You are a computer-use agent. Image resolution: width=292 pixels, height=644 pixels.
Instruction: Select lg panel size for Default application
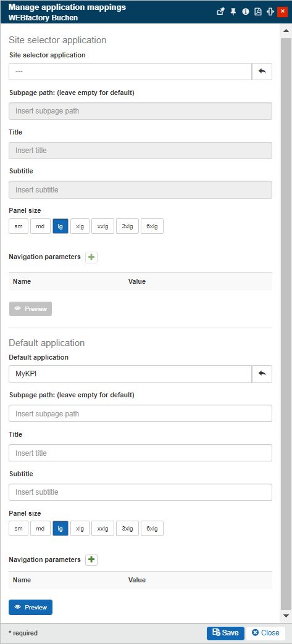click(60, 529)
